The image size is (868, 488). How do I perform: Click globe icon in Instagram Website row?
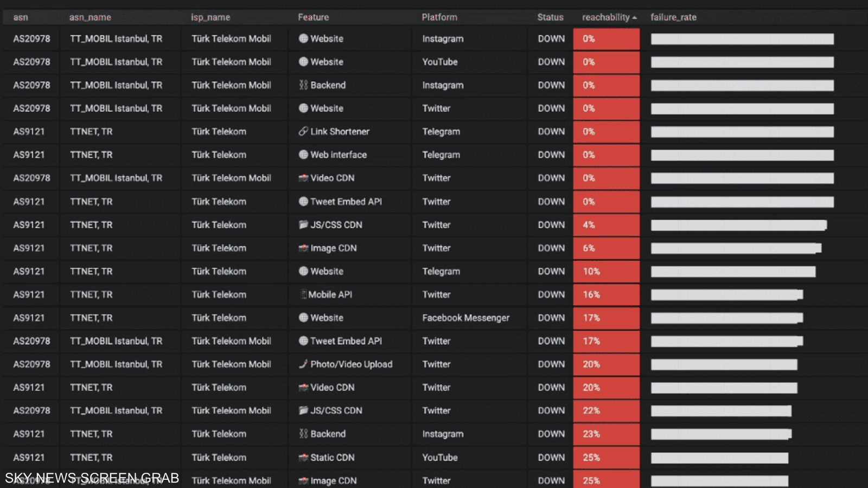(303, 38)
